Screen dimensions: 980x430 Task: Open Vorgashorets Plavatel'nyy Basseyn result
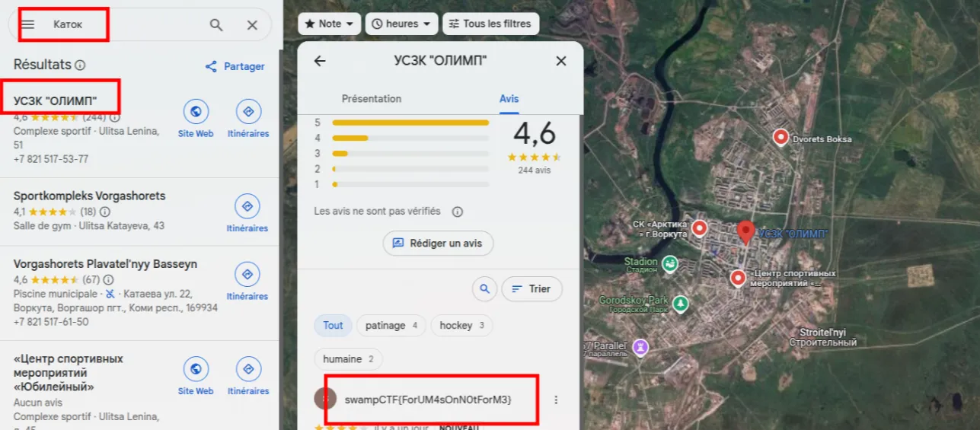105,264
